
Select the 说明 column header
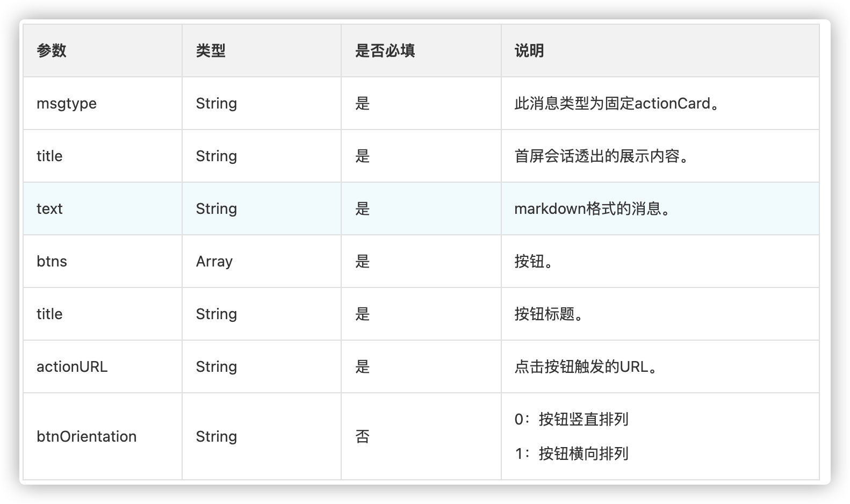click(529, 51)
